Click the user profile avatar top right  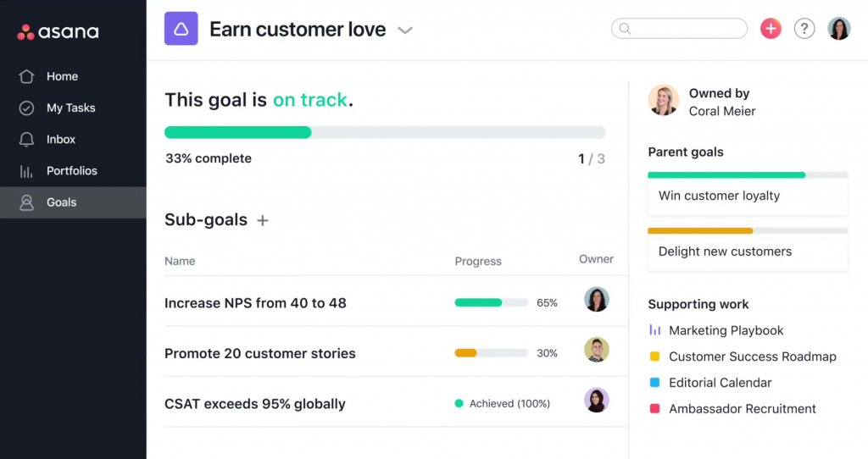[x=839, y=29]
